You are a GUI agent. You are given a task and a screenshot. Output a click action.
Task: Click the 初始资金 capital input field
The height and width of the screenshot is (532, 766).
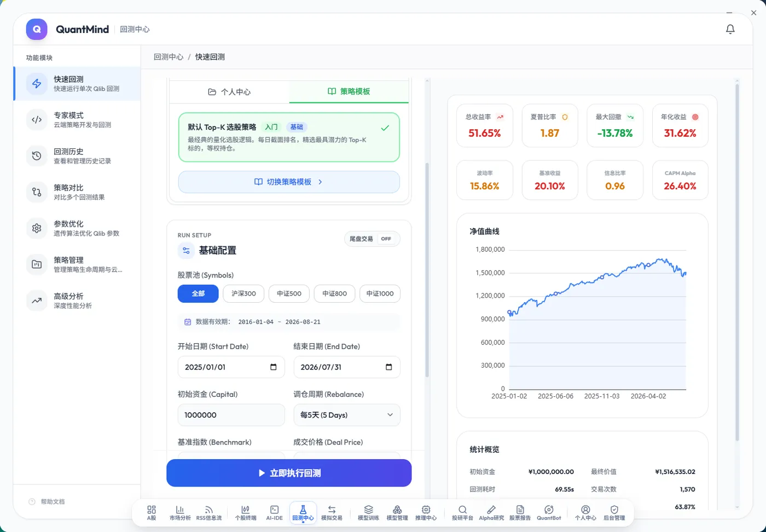point(231,415)
